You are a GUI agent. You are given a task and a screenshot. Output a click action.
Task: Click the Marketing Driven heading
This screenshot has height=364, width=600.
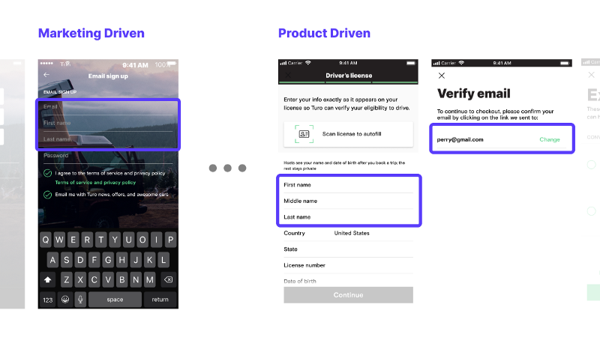coord(91,33)
